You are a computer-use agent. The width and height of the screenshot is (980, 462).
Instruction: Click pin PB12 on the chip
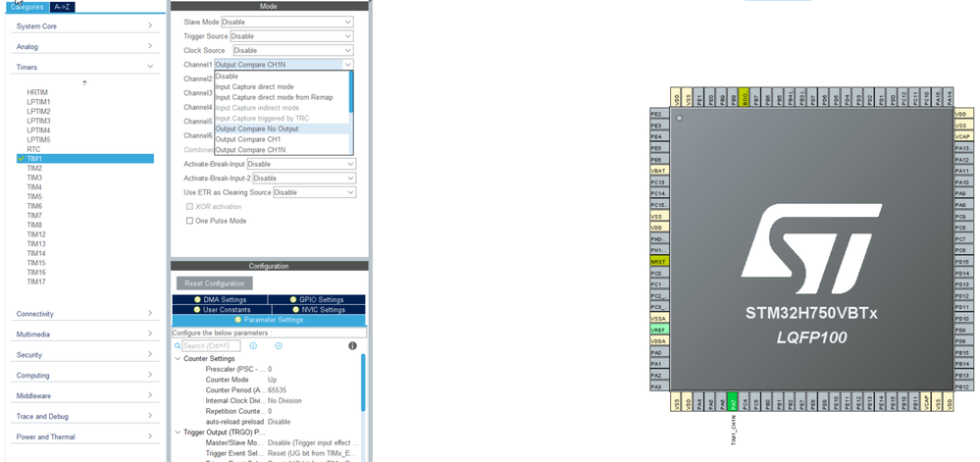pyautogui.click(x=963, y=387)
